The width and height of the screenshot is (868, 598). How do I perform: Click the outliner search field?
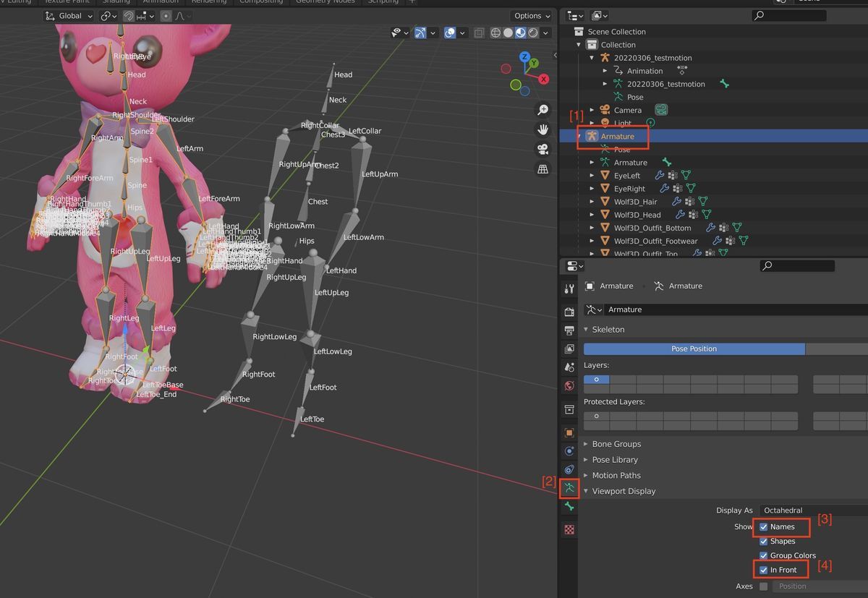(x=788, y=15)
